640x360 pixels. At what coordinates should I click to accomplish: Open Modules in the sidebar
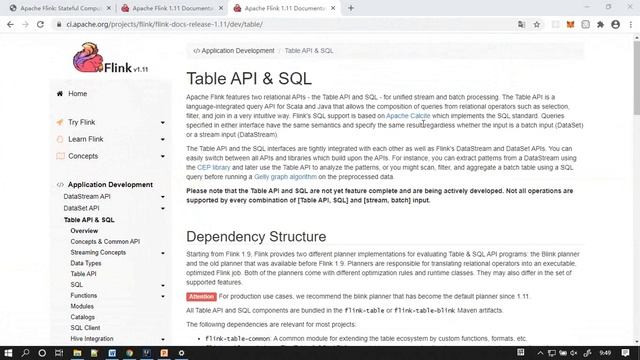click(x=82, y=306)
